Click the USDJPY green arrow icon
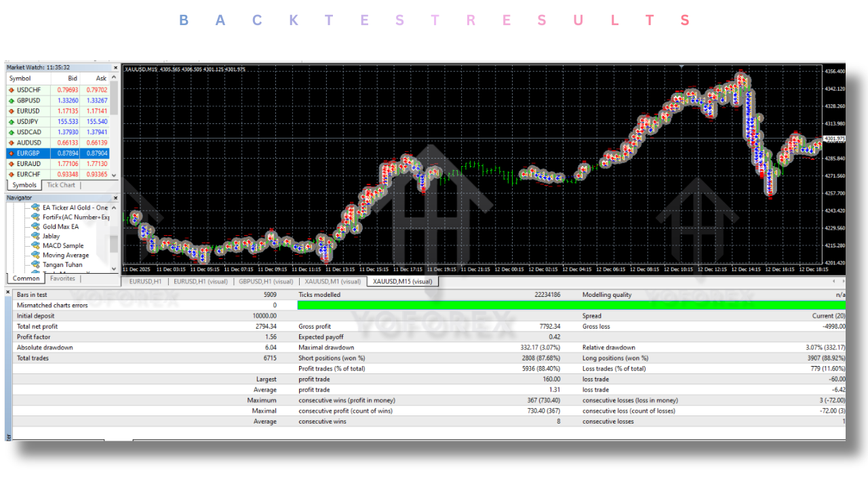 click(x=12, y=121)
